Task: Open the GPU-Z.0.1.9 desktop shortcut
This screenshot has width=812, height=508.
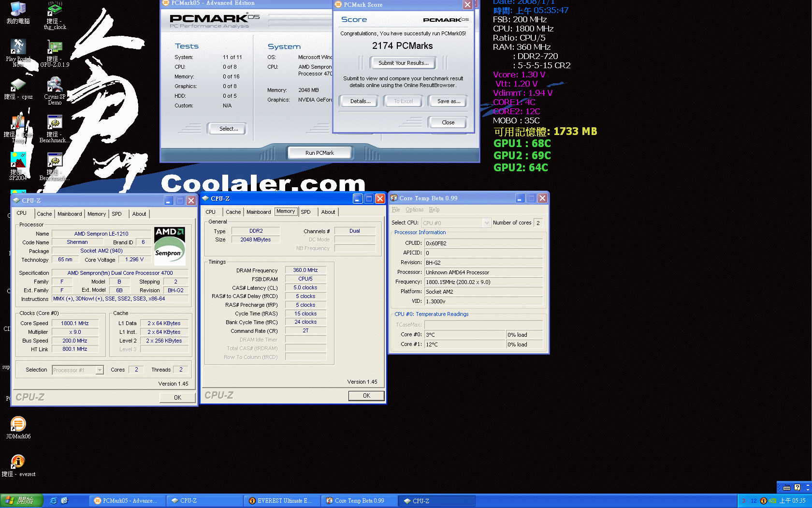Action: click(55, 54)
